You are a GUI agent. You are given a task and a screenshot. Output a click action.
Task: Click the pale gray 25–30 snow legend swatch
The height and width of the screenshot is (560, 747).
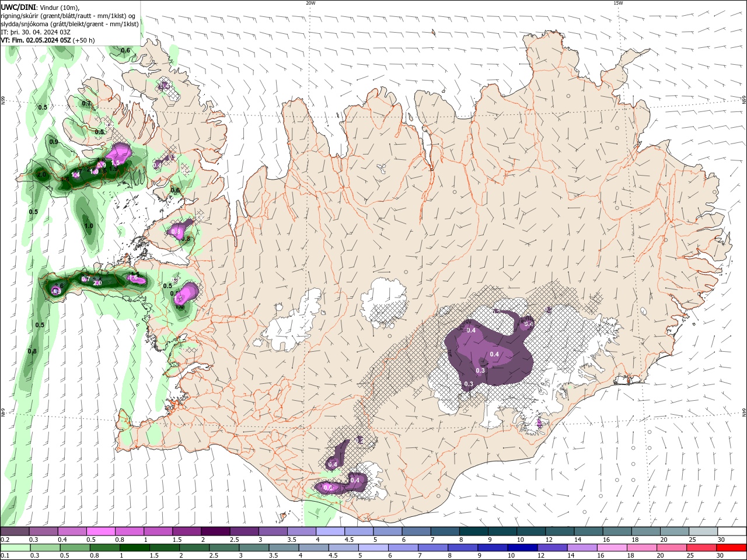pyautogui.click(x=703, y=531)
